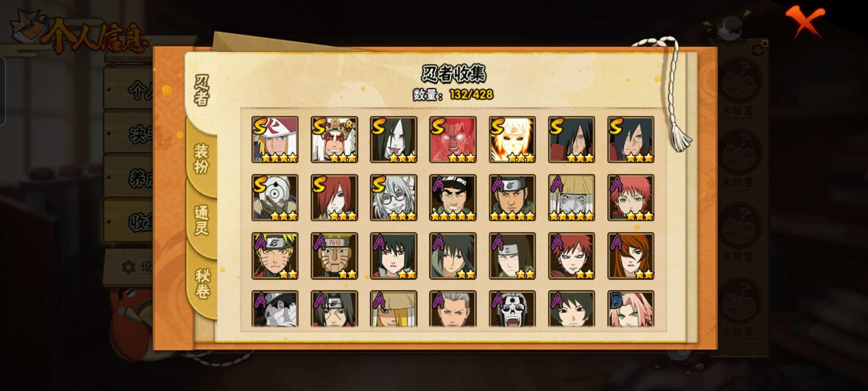The height and width of the screenshot is (391, 868).
Task: Select the 忍者 tab
Action: pyautogui.click(x=201, y=91)
